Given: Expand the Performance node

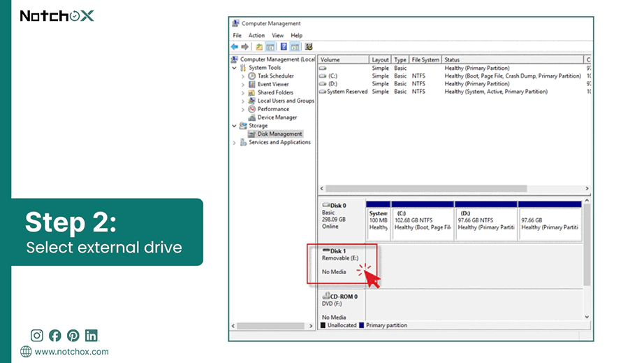Looking at the screenshot, I should (243, 109).
